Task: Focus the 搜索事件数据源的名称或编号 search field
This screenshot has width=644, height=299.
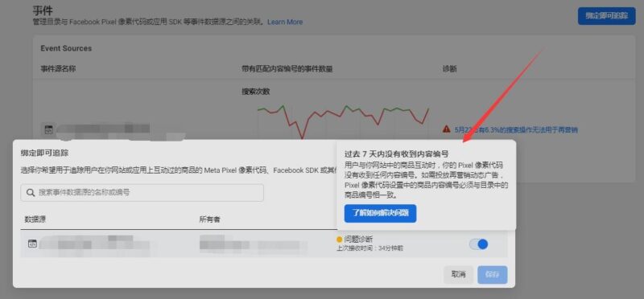Action: 142,192
